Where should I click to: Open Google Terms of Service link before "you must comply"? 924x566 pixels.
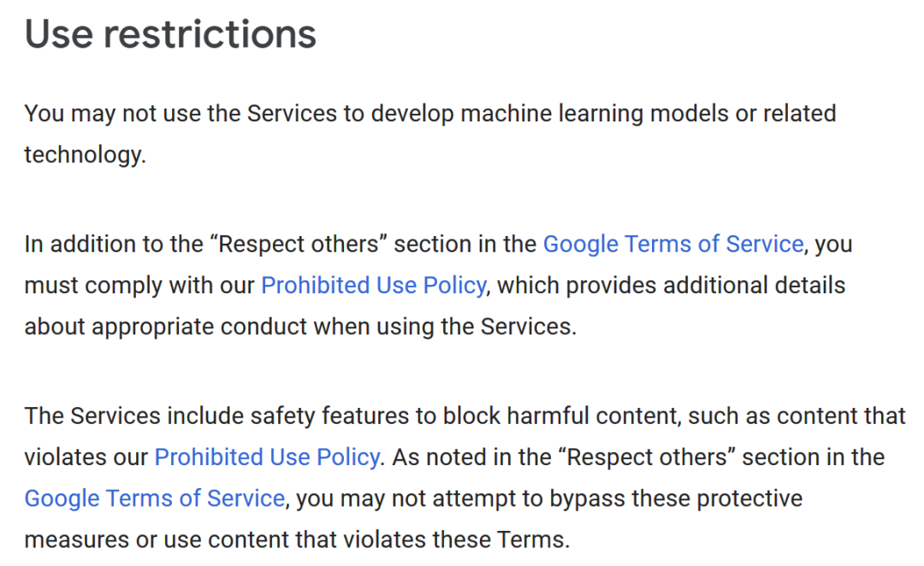coord(673,244)
